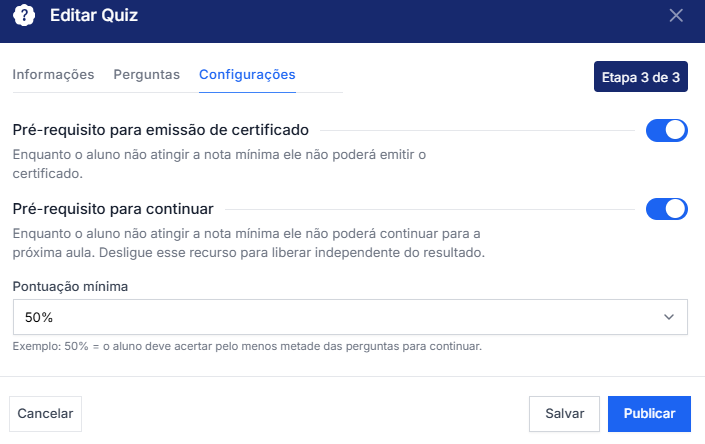Click the Pré-requisito para emissão de certificado heading

pyautogui.click(x=161, y=130)
